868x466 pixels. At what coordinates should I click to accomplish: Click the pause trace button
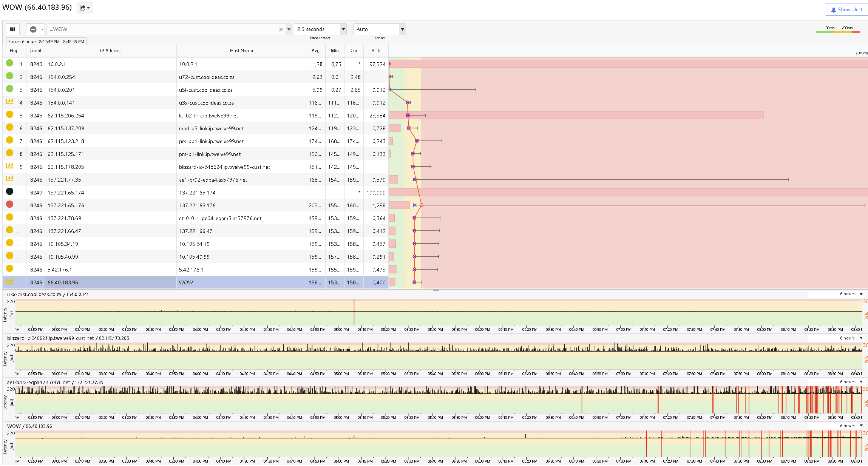pyautogui.click(x=12, y=29)
